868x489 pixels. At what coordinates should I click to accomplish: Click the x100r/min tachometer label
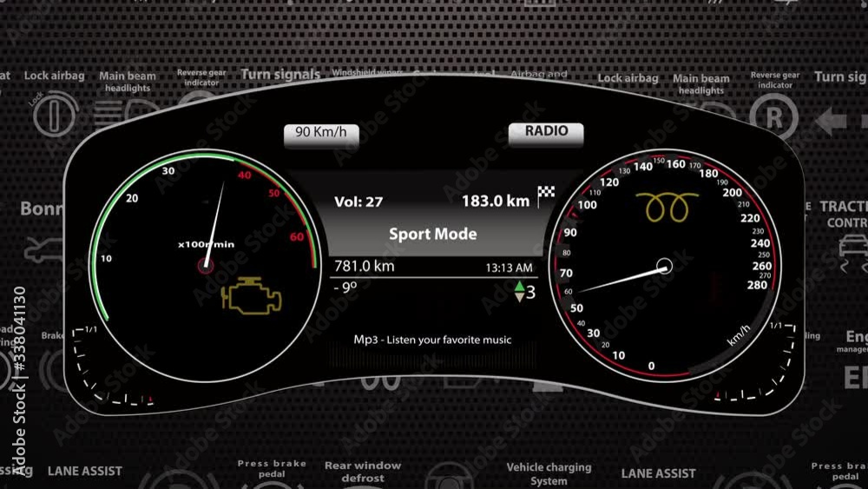[206, 244]
